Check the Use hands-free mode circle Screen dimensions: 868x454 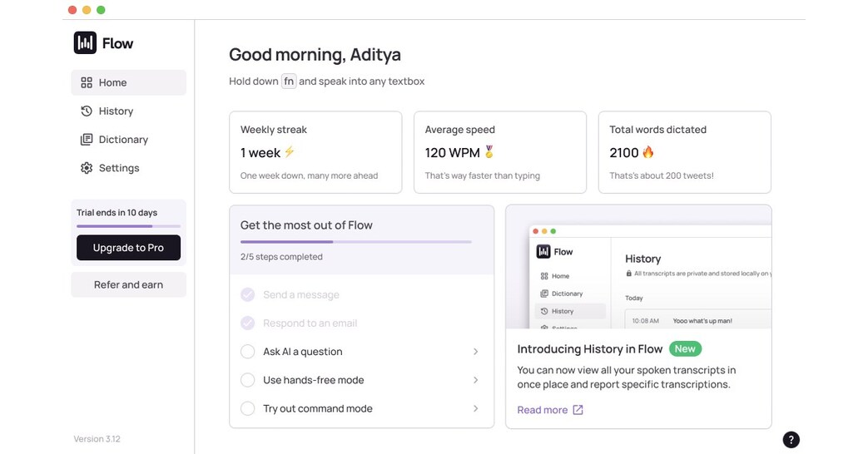pyautogui.click(x=247, y=380)
